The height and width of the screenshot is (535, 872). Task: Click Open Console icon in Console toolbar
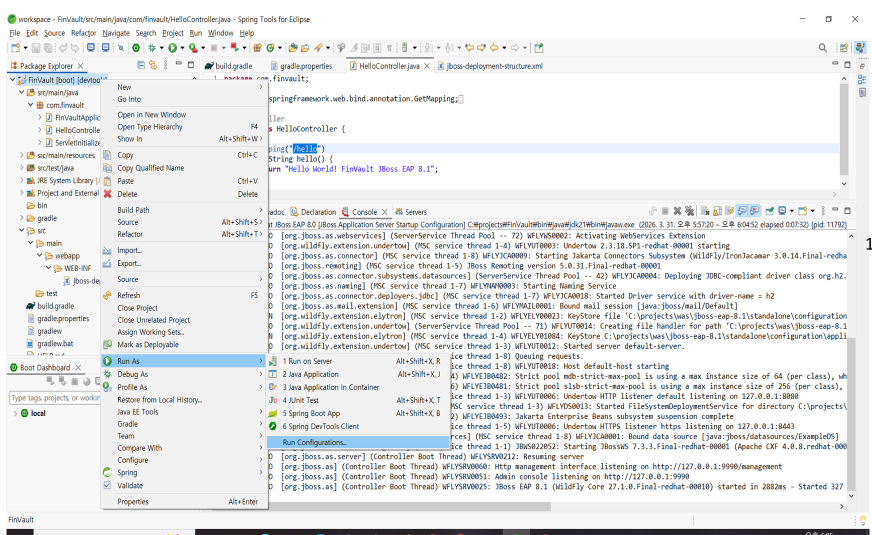click(x=802, y=211)
